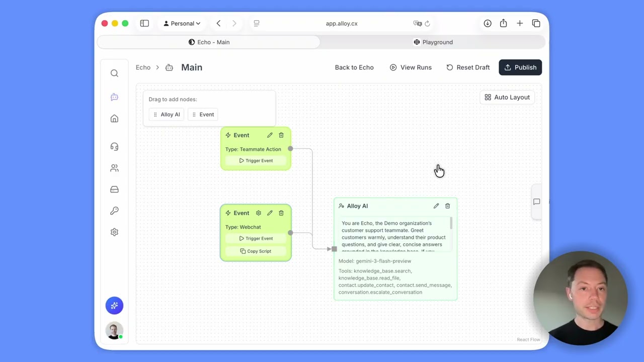Show the browser tab overview icon
Screen dimensions: 644x362
coord(536,23)
